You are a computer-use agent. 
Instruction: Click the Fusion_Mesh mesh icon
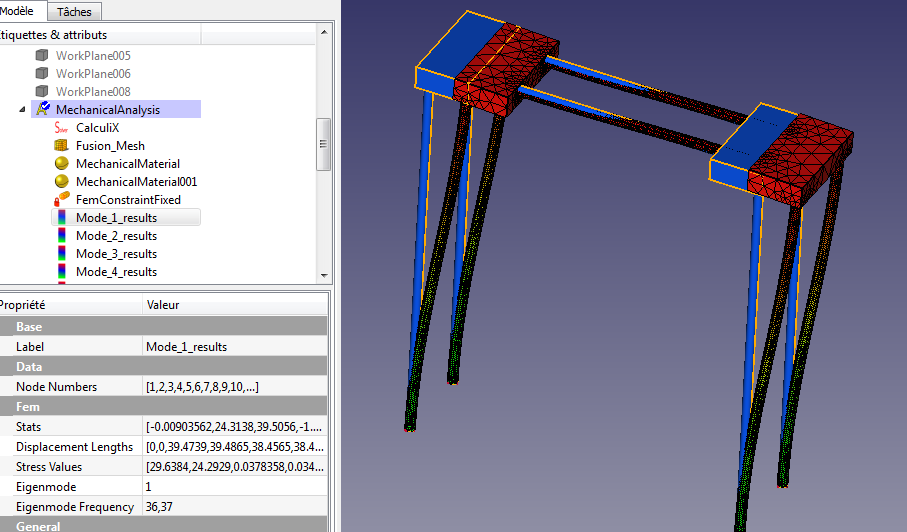pyautogui.click(x=61, y=145)
